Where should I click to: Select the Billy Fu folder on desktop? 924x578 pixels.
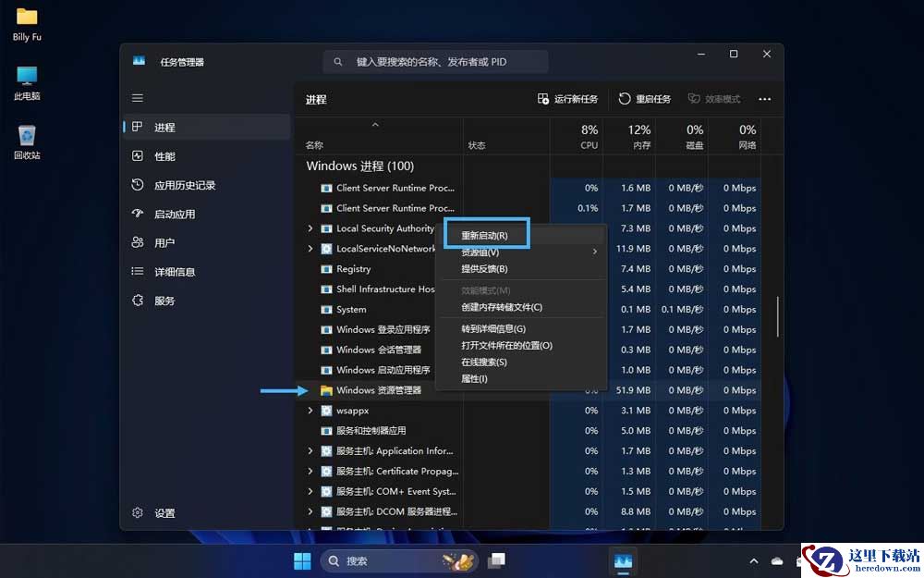coord(27,25)
